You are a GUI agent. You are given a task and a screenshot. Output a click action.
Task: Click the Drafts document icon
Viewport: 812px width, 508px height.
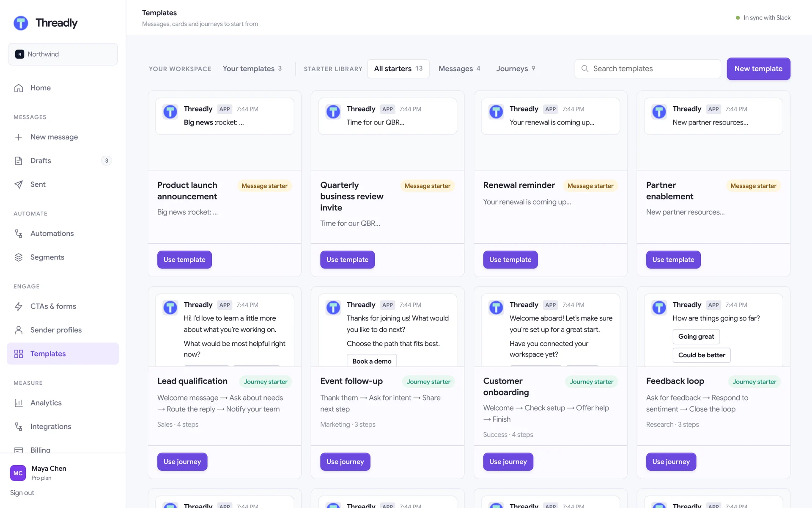click(x=19, y=161)
